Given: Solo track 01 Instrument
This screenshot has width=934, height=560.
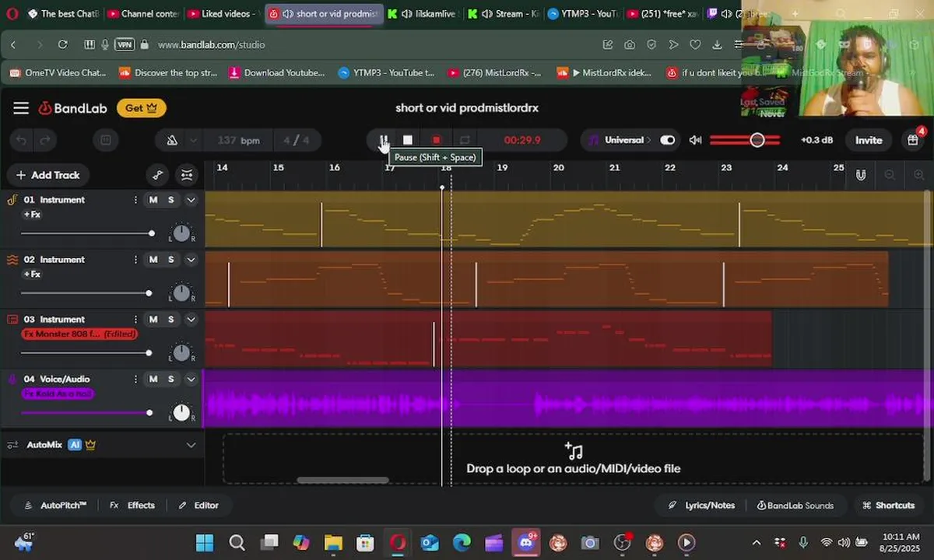Looking at the screenshot, I should [x=171, y=200].
